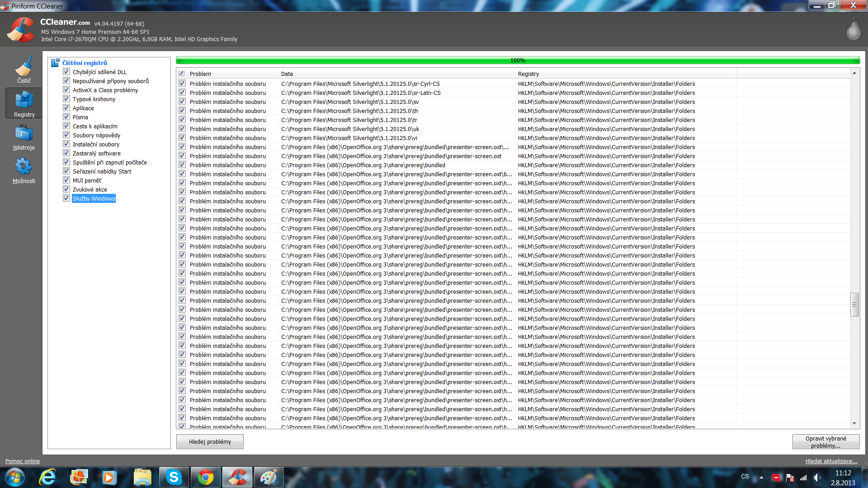Select Seřazení nabídky Start item
Viewport: 868px width, 488px height.
point(102,171)
